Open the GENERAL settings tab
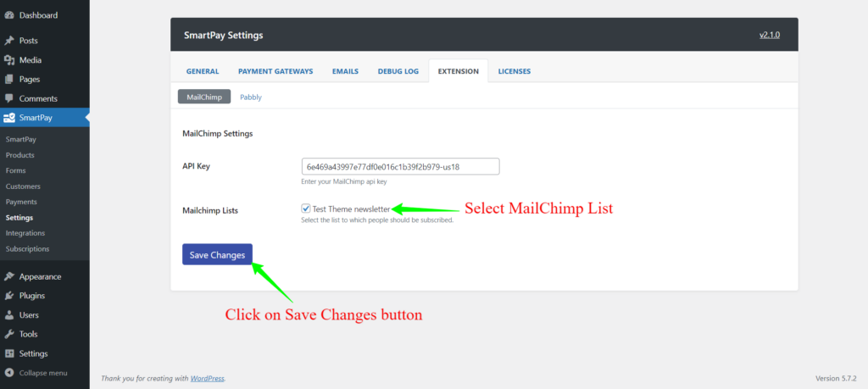 pos(203,71)
